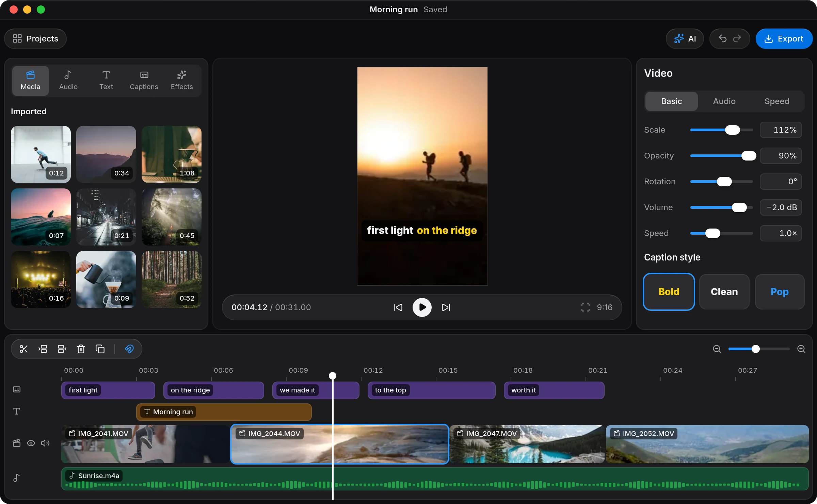Click the trim start icon in timeline toolbar
This screenshot has width=817, height=504.
click(x=43, y=349)
